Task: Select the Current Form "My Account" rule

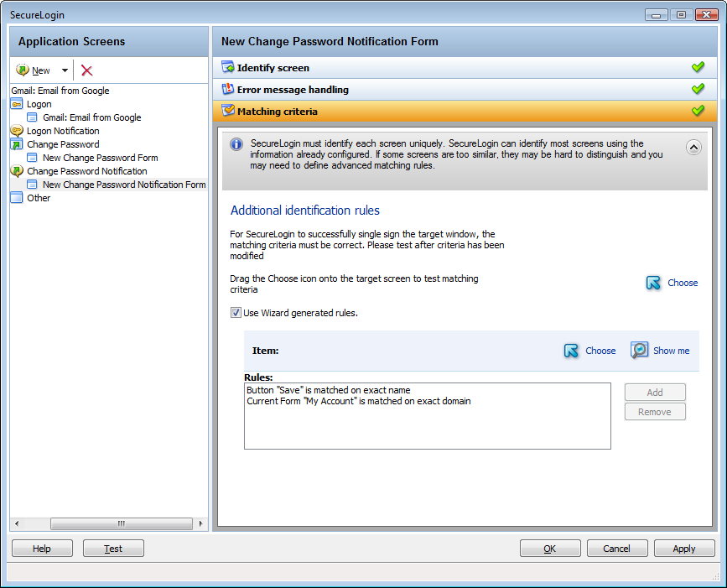Action: pyautogui.click(x=358, y=401)
